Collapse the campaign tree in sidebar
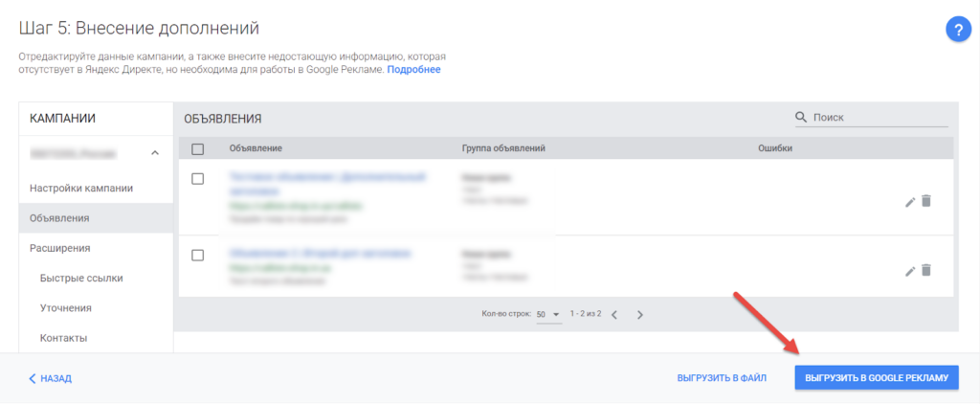The height and width of the screenshot is (404, 980). 154,152
